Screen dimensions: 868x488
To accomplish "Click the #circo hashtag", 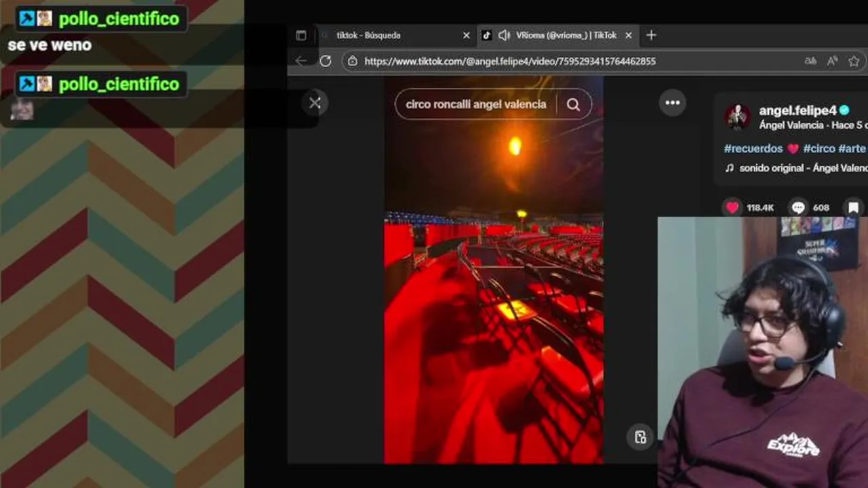I will (819, 148).
